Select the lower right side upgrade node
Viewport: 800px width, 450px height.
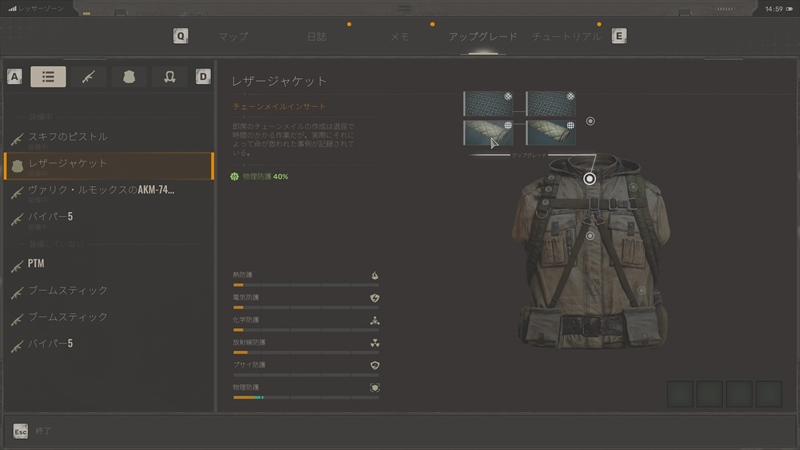(x=641, y=290)
